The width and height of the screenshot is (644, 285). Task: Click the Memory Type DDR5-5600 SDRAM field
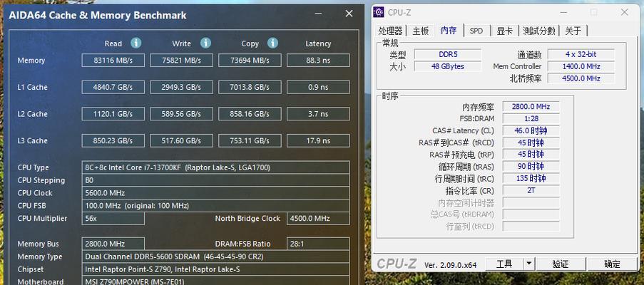(215, 256)
